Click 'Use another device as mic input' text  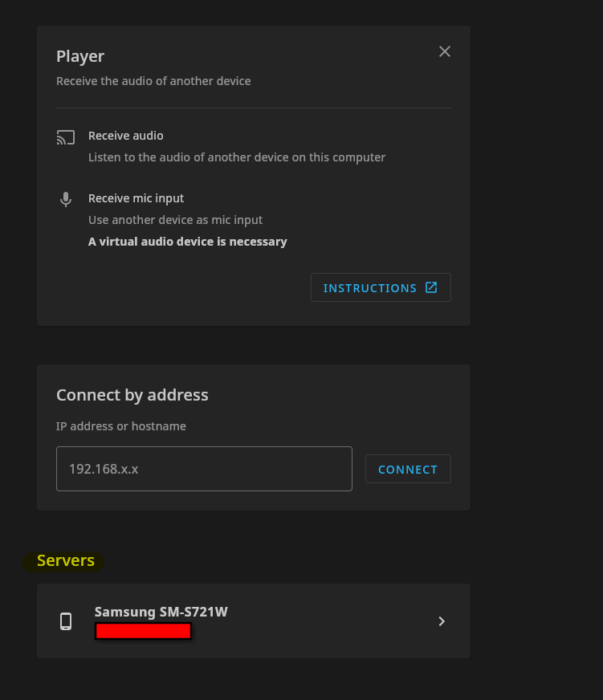[x=175, y=220]
